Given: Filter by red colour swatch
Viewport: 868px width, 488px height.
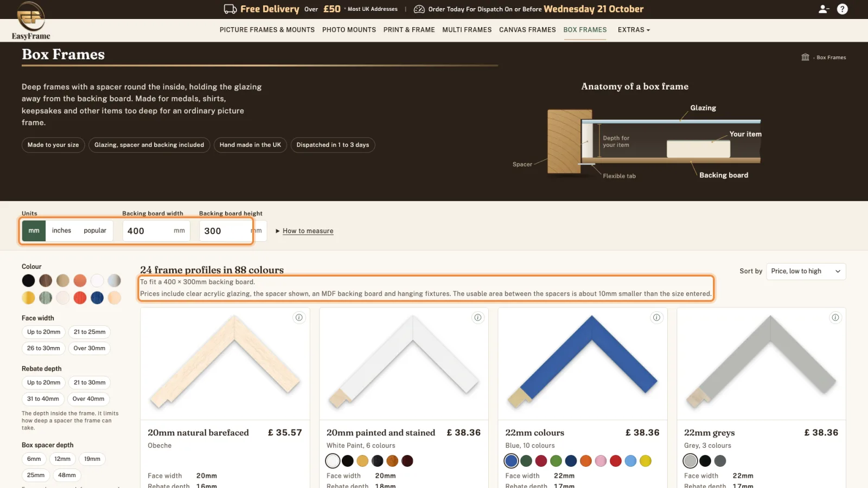Looking at the screenshot, I should tap(80, 298).
